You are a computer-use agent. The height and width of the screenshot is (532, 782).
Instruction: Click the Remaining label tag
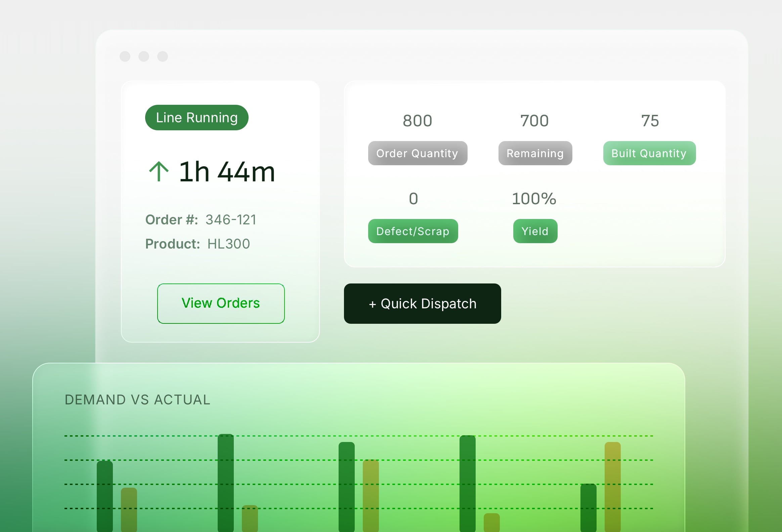[x=535, y=153]
